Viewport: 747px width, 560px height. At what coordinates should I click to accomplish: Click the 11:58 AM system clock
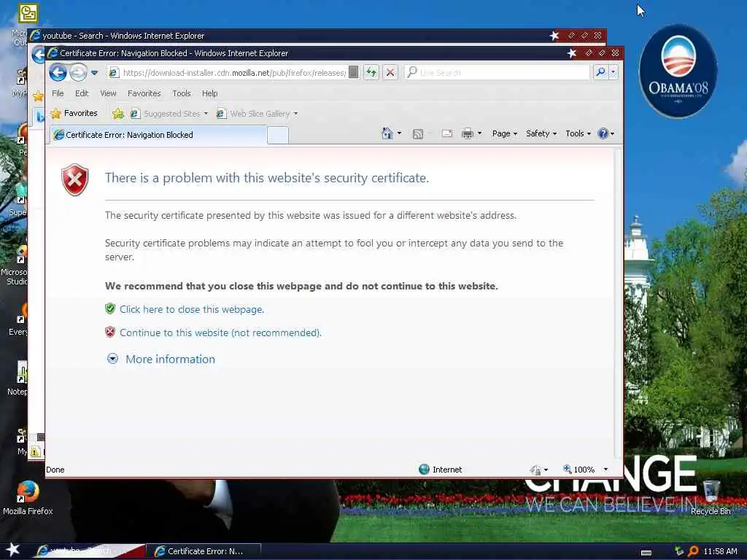coord(720,551)
